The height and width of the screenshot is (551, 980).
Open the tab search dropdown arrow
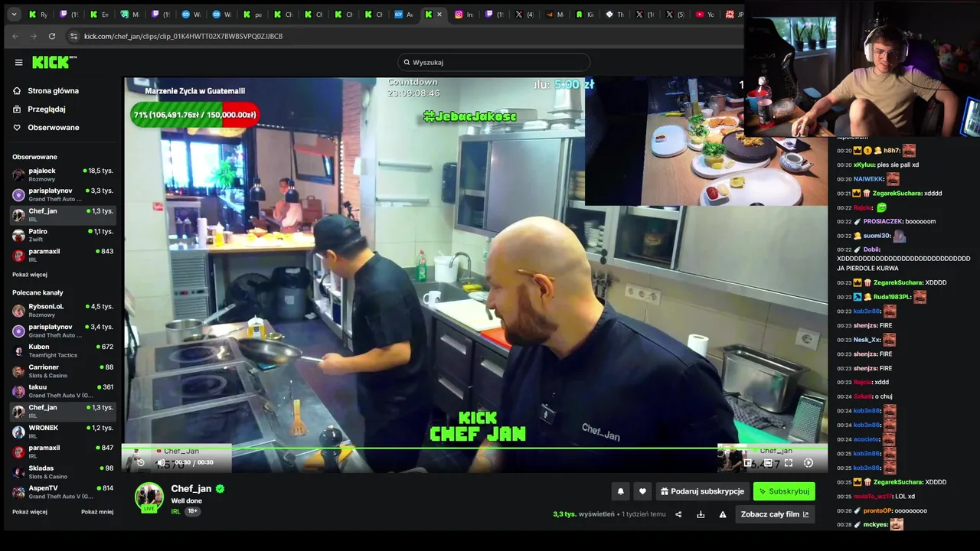tap(14, 15)
